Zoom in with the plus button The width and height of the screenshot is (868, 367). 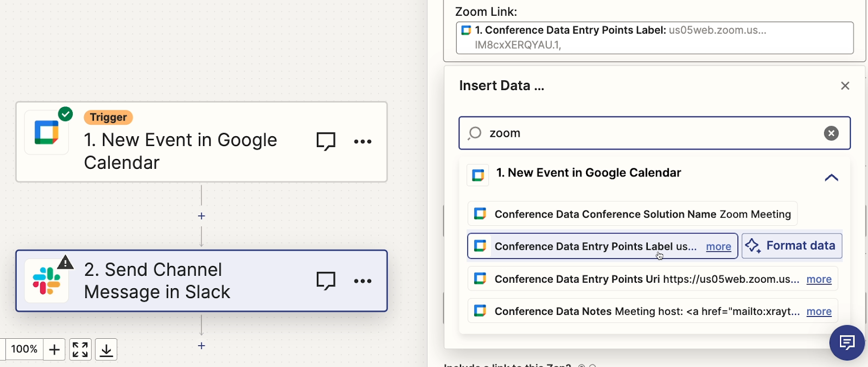[x=54, y=350]
